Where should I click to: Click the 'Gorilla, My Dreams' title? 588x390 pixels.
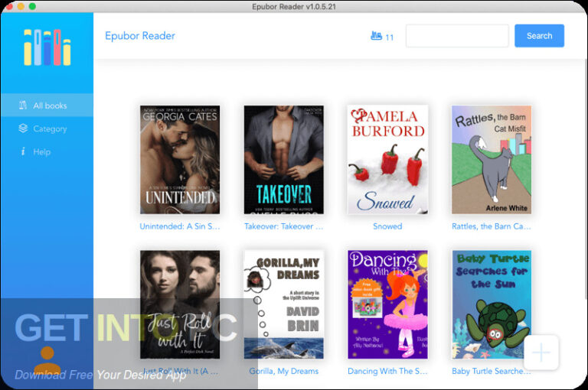[284, 371]
